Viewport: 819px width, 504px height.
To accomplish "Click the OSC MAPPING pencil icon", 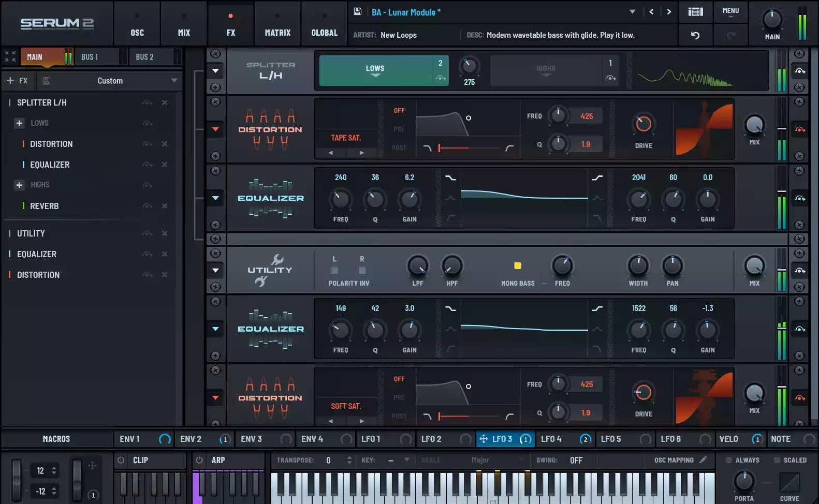I will [703, 459].
